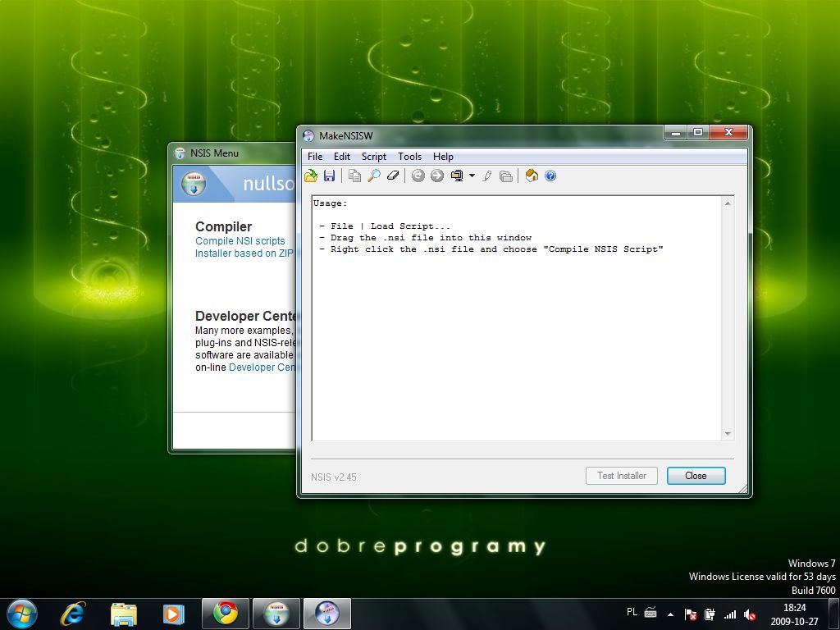
Task: Switch to Google Chrome on the taskbar
Action: [x=226, y=614]
